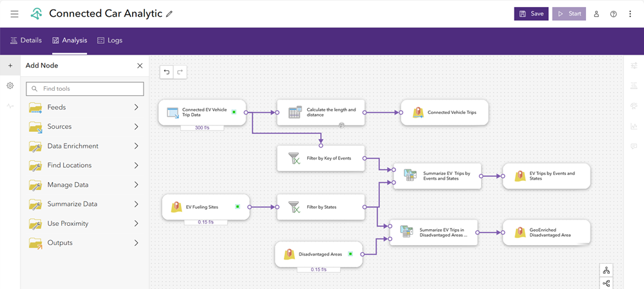Click the Connected Vehicle Trips output icon
Image resolution: width=644 pixels, height=289 pixels.
pos(418,113)
